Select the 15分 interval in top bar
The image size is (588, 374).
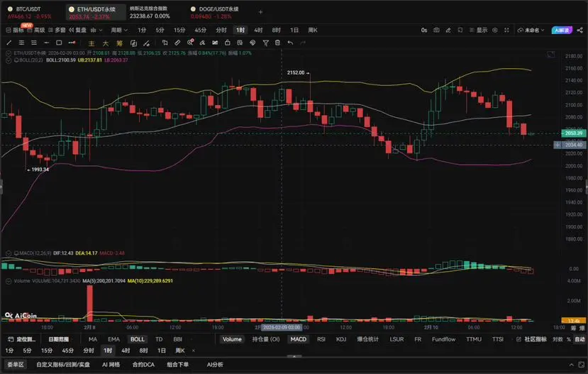[179, 30]
